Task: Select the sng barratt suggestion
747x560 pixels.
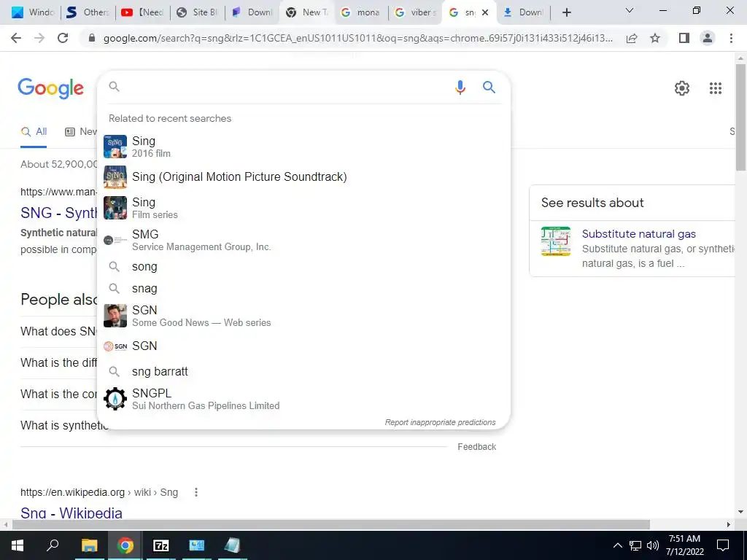Action: [x=303, y=371]
